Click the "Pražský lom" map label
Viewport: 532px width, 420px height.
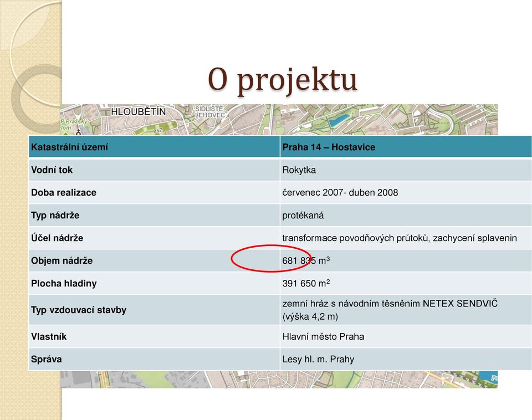[74, 124]
